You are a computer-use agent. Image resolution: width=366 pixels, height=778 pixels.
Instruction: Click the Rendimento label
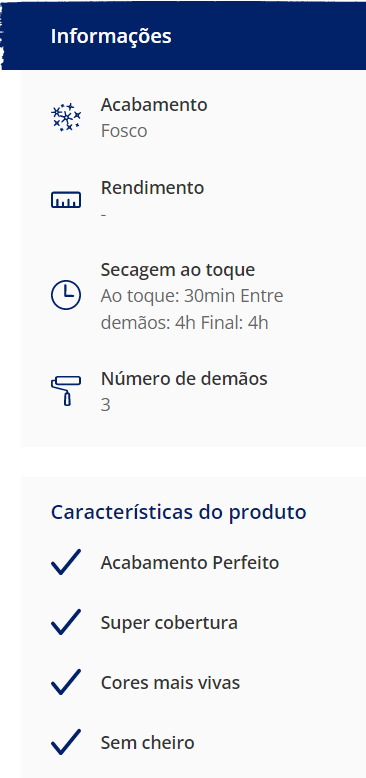pos(152,188)
